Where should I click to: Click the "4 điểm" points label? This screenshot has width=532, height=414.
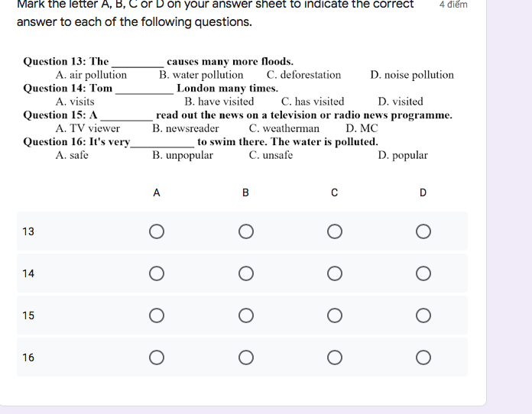pyautogui.click(x=454, y=5)
